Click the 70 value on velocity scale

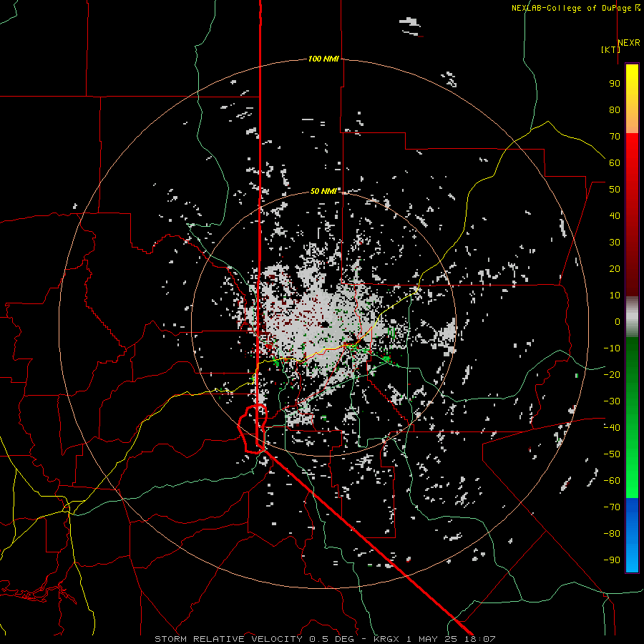pyautogui.click(x=615, y=137)
